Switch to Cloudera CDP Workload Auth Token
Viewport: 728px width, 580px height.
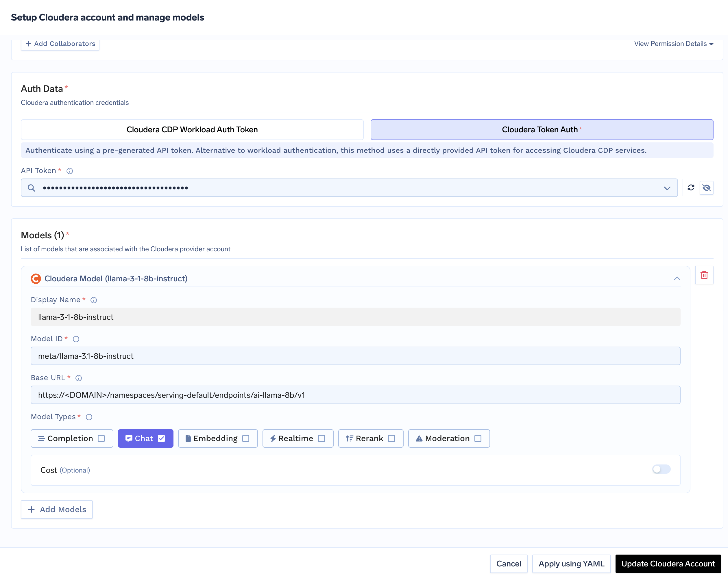click(x=192, y=130)
